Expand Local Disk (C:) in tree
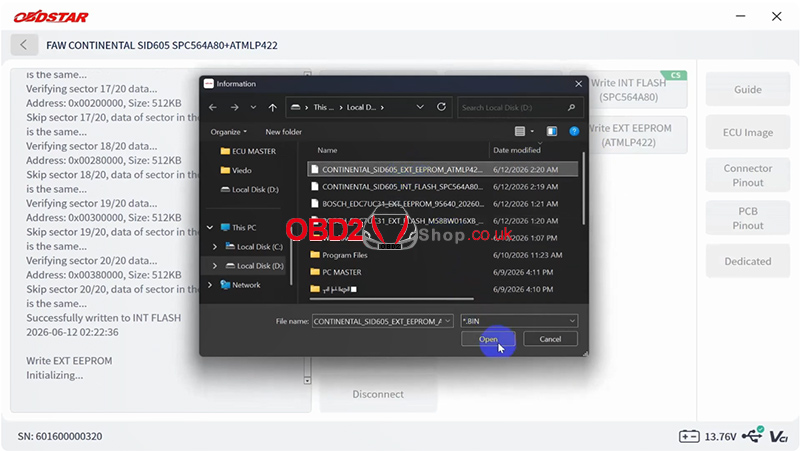Viewport: 800px width, 451px height. pyautogui.click(x=215, y=246)
